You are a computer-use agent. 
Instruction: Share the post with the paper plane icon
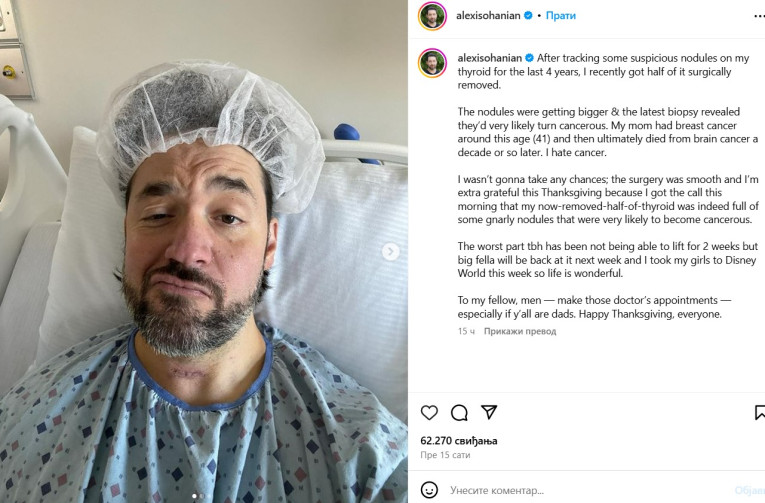point(489,412)
